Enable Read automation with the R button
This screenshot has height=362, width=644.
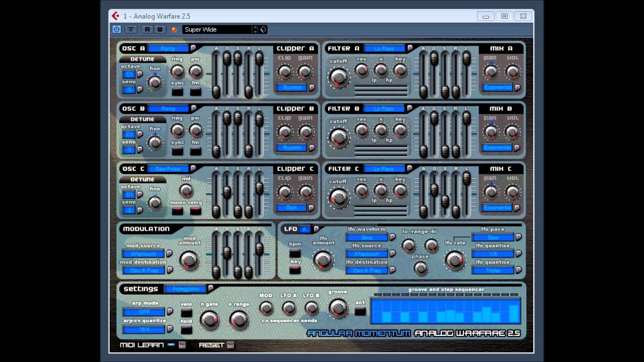click(x=147, y=29)
